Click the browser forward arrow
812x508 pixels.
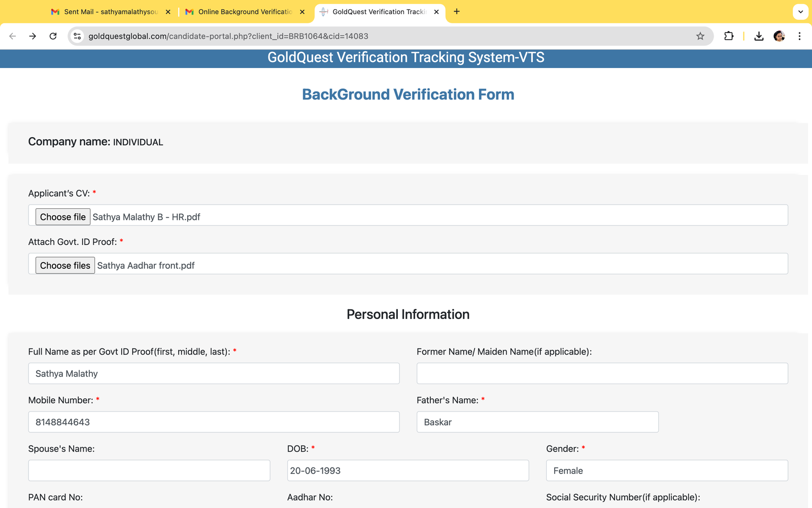32,36
